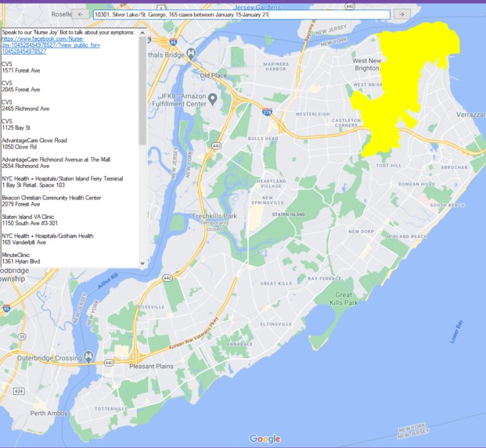Click the Route 440 shield near Bulls Head
Viewport: 486px width, 448px height.
click(216, 145)
